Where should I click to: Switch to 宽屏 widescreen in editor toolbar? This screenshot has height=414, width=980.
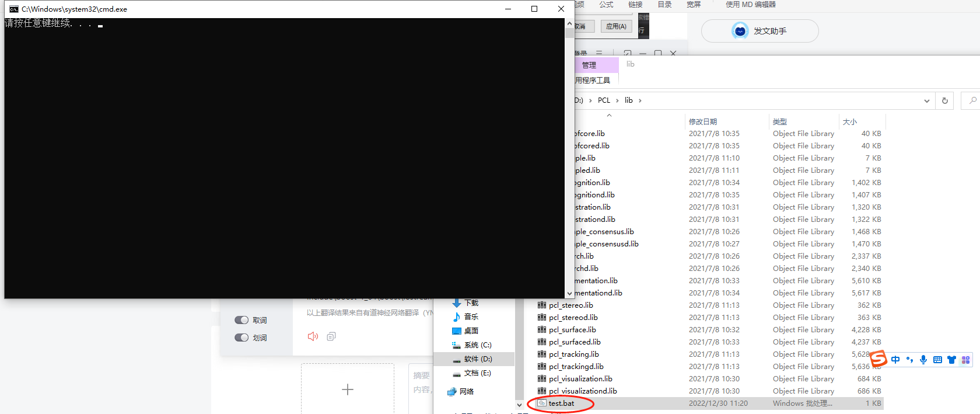click(694, 5)
